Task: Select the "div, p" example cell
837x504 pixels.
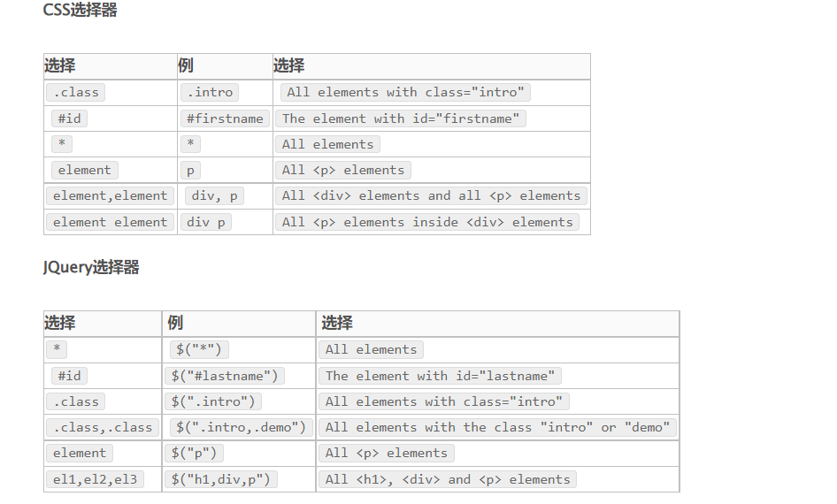Action: [215, 195]
